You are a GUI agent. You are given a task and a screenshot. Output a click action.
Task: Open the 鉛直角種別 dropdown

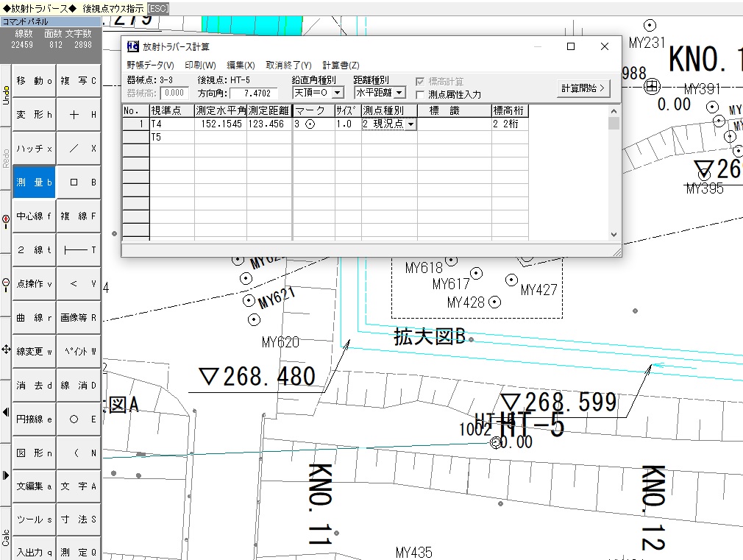[x=337, y=93]
